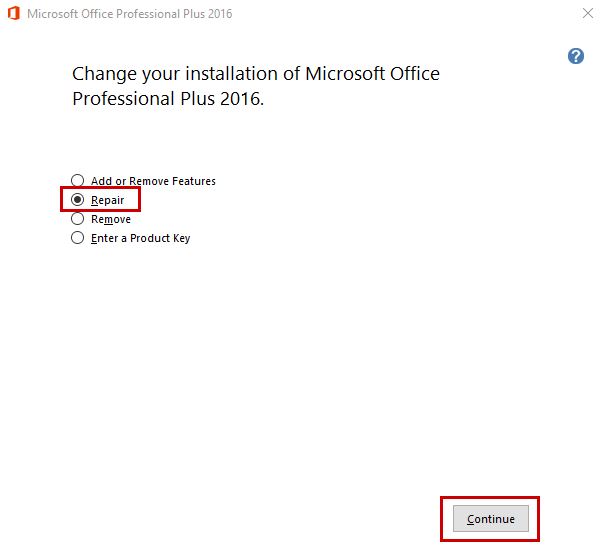
Task: Click the 'Repair' option label text
Action: point(107,200)
